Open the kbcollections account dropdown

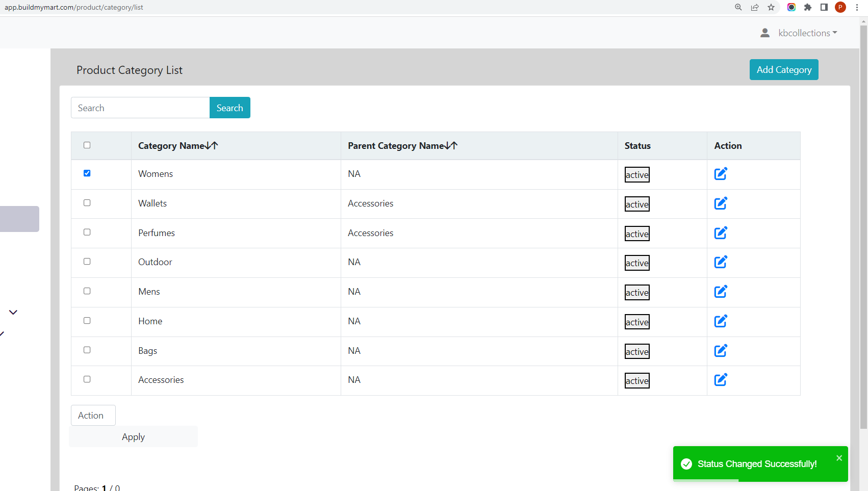[x=808, y=33]
